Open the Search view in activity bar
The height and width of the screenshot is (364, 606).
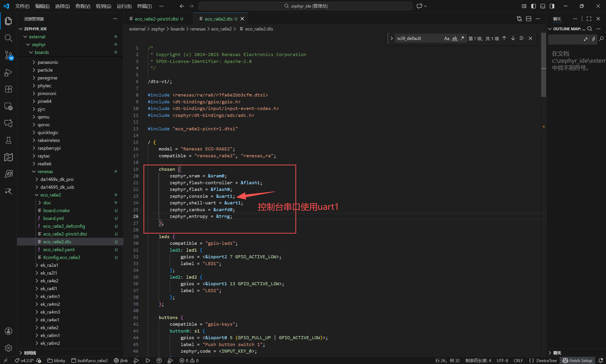[x=8, y=38]
